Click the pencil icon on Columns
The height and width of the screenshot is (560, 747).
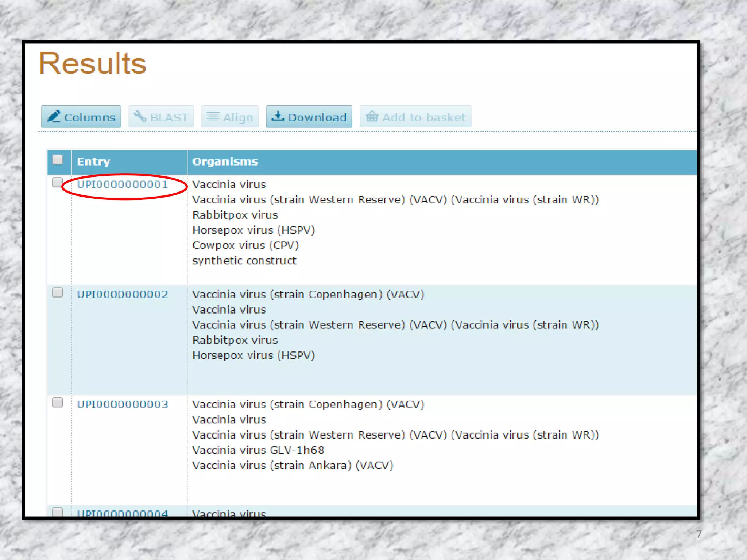pos(54,117)
